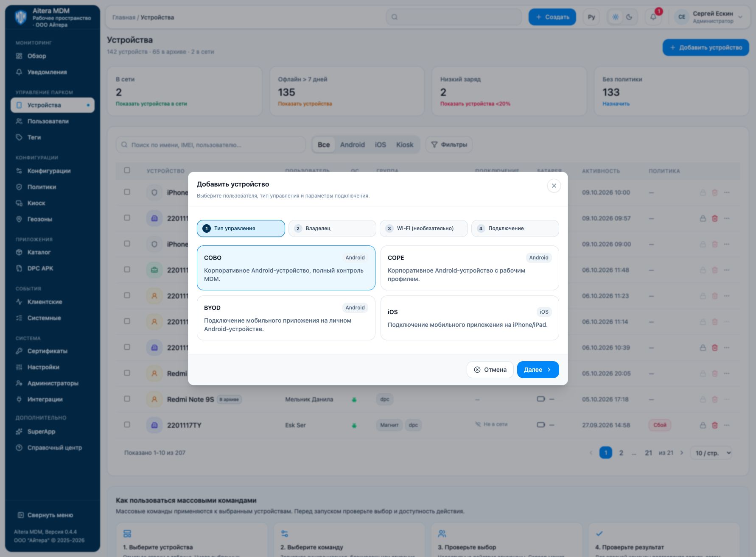The height and width of the screenshot is (557, 756).
Task: Open the 10 / стр. page size dropdown
Action: click(711, 453)
